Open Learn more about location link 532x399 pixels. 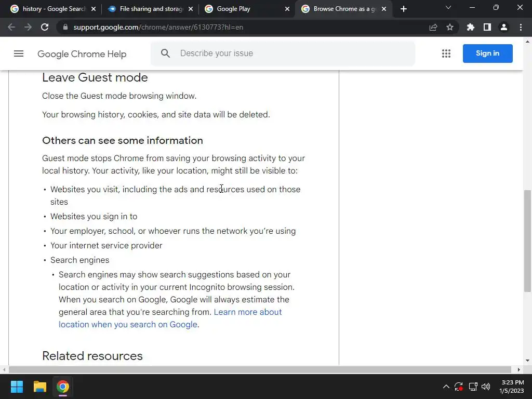click(170, 318)
